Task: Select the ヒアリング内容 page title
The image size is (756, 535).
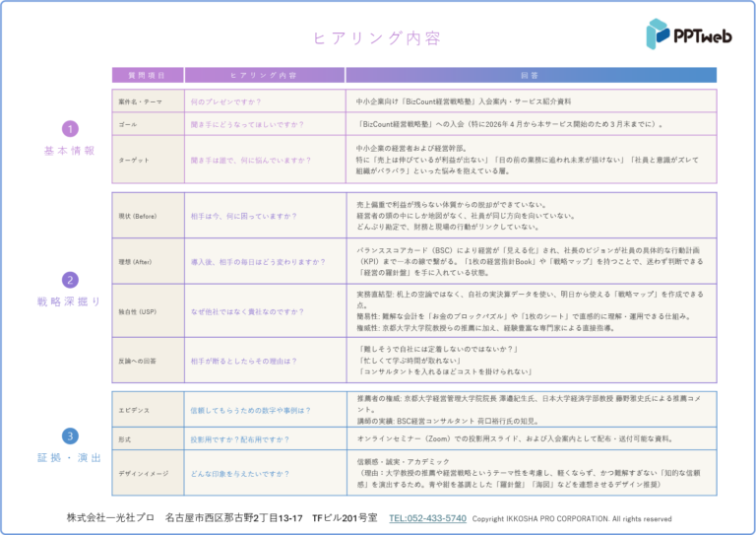Action: click(378, 38)
